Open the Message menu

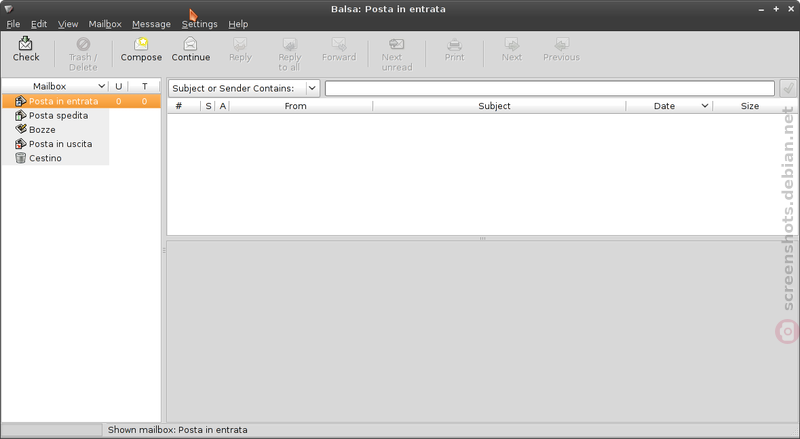tap(152, 24)
